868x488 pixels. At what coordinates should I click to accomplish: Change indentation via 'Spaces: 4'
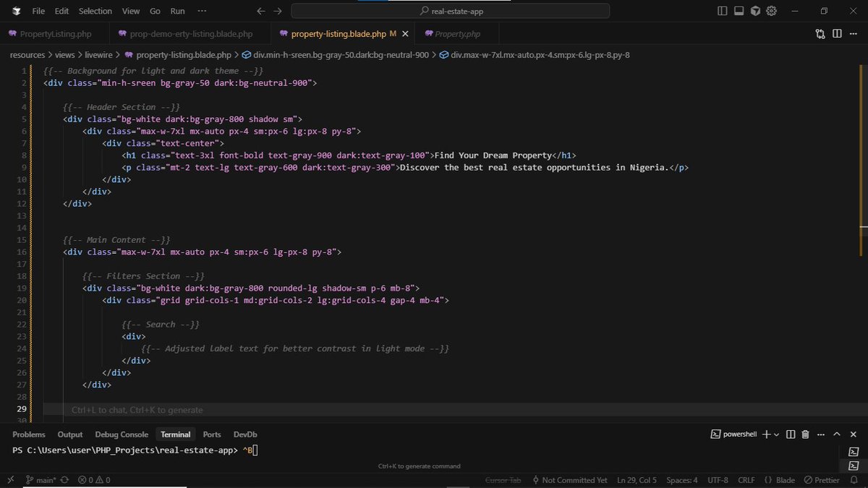coord(682,480)
